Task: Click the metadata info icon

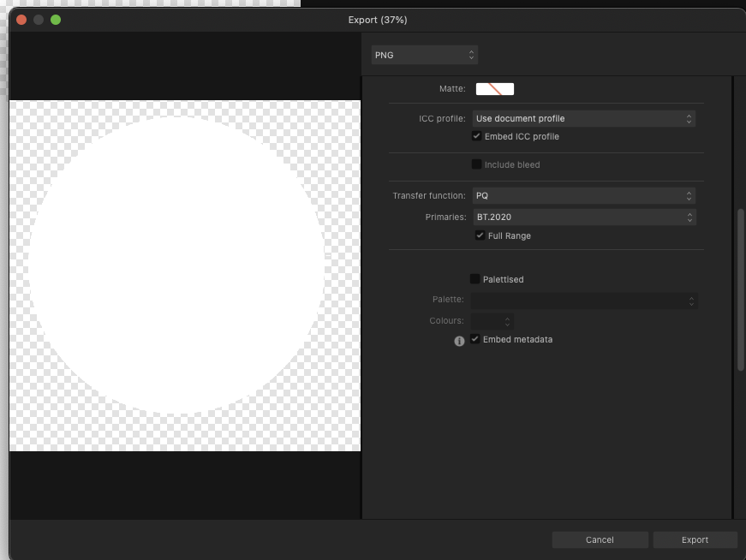Action: 459,341
